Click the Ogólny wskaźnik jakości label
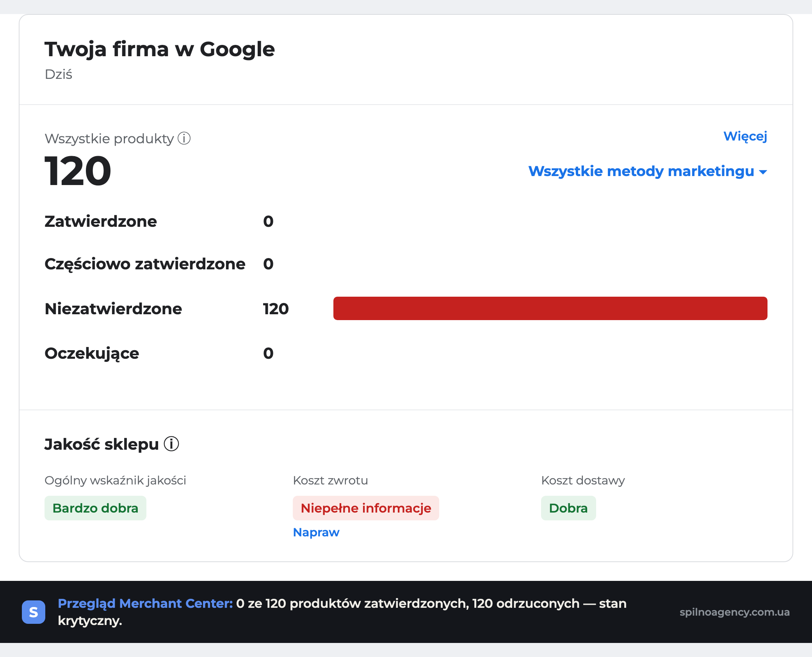The width and height of the screenshot is (812, 657). [115, 480]
